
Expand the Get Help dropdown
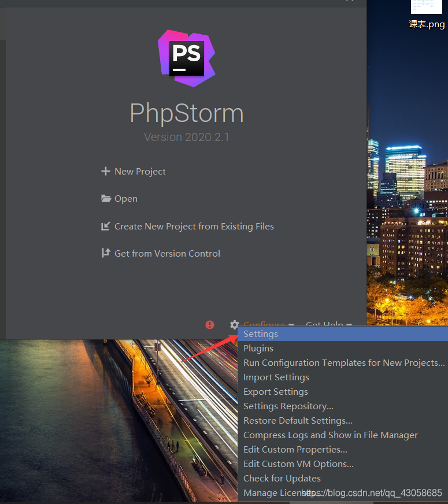click(329, 324)
